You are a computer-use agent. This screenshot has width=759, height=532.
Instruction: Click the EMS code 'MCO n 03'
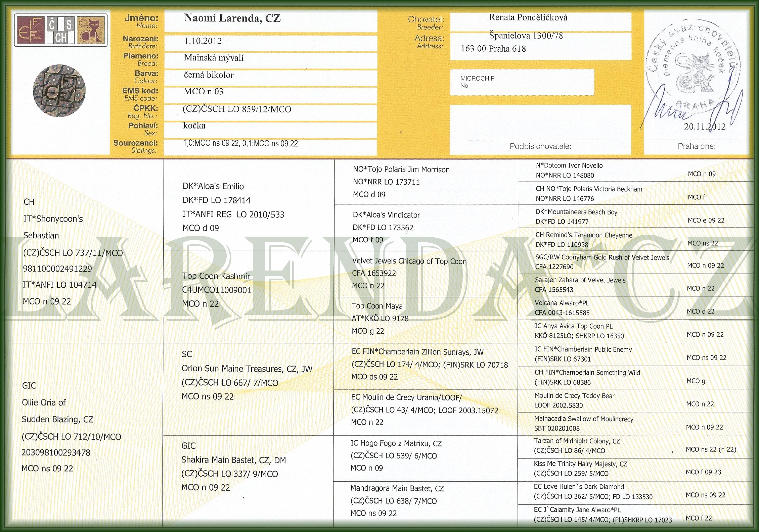click(203, 91)
